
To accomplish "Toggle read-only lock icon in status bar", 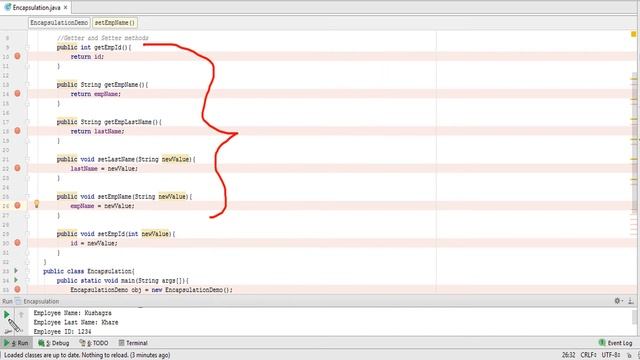I will click(629, 356).
